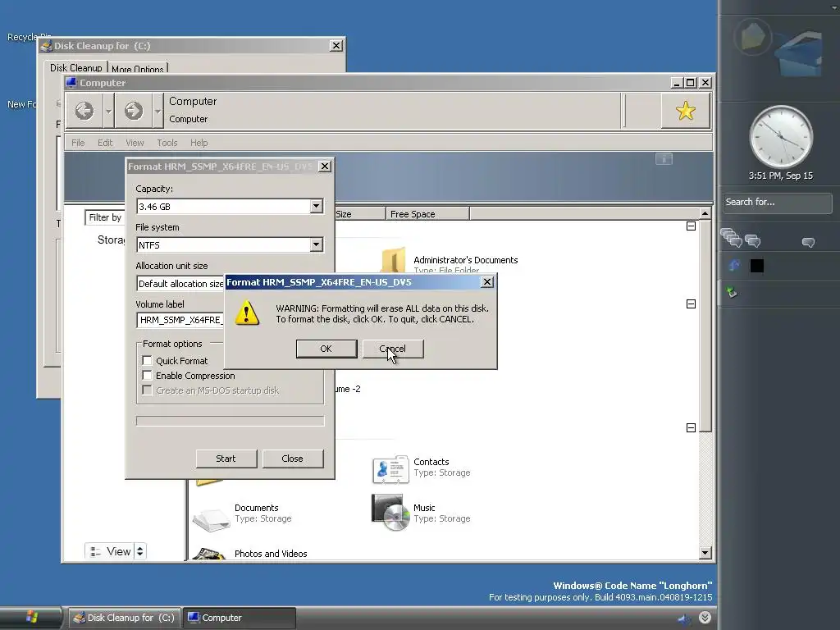Open the Tools menu
Screen dimensions: 840x630
167,143
